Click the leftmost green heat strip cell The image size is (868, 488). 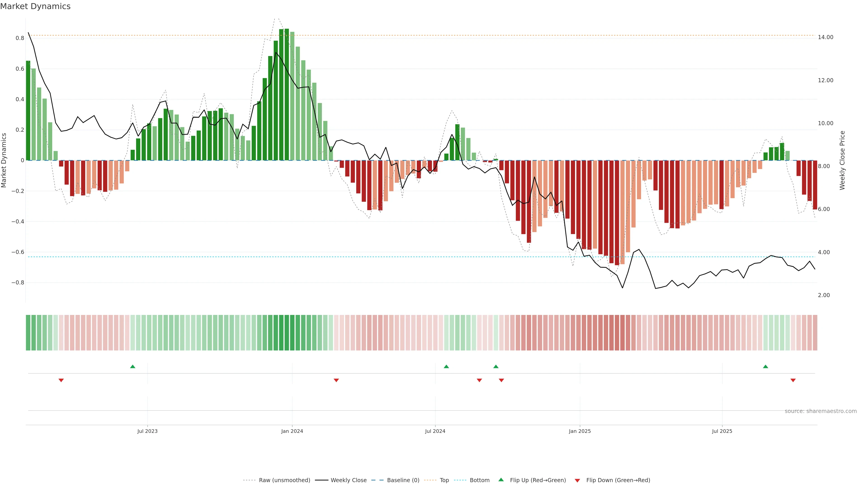(28, 332)
